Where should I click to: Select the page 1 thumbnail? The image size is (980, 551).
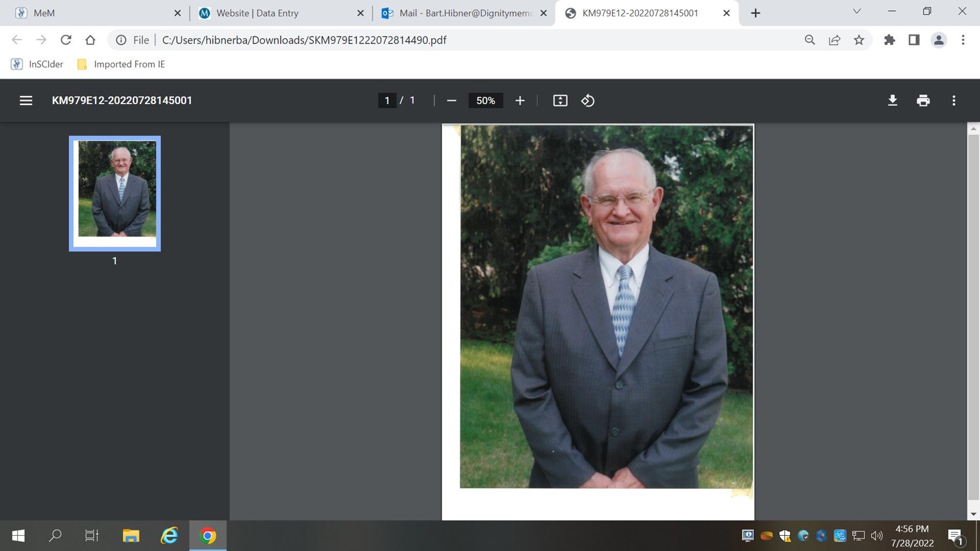click(x=115, y=193)
